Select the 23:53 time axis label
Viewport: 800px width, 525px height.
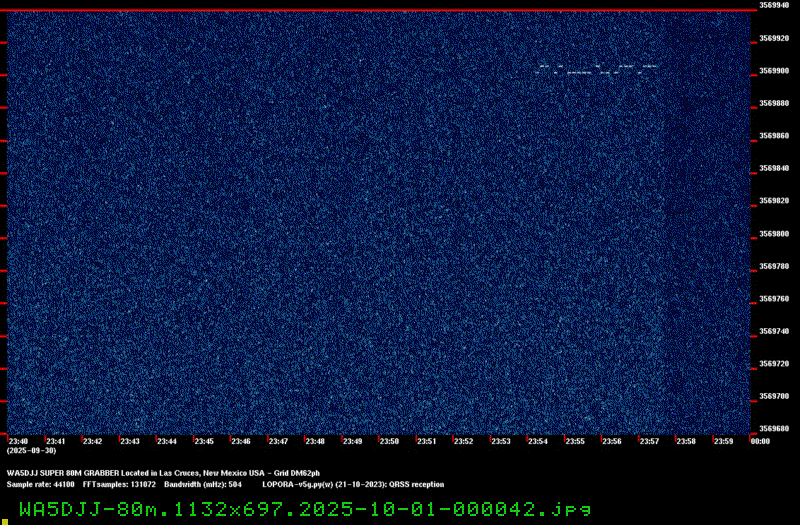(x=501, y=441)
